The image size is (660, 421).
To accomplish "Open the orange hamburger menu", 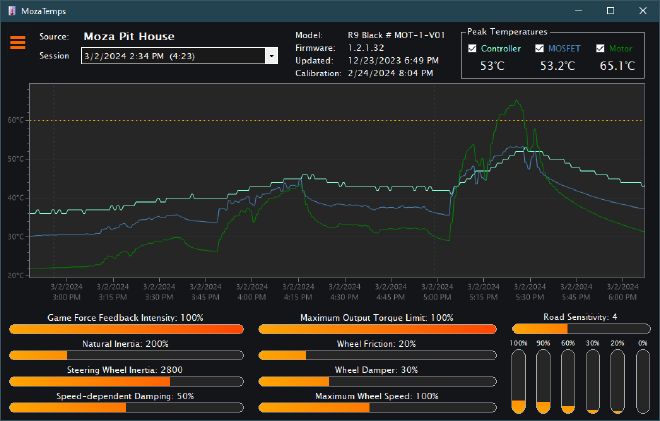I will pos(17,43).
